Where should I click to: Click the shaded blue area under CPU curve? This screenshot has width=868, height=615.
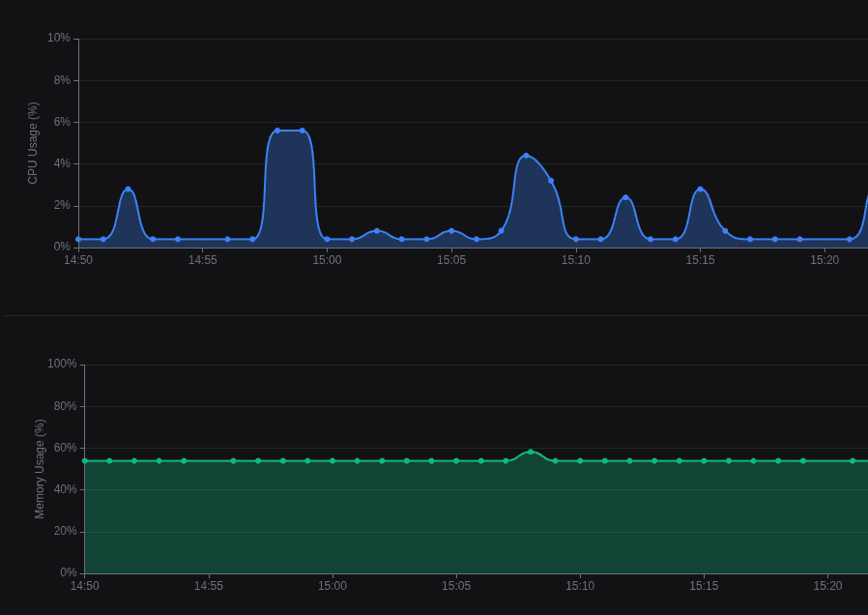click(290, 193)
